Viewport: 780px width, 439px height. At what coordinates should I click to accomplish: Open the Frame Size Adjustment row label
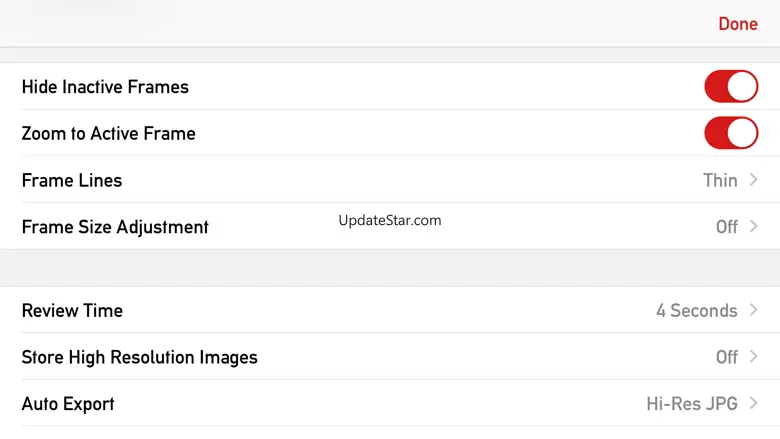[115, 227]
